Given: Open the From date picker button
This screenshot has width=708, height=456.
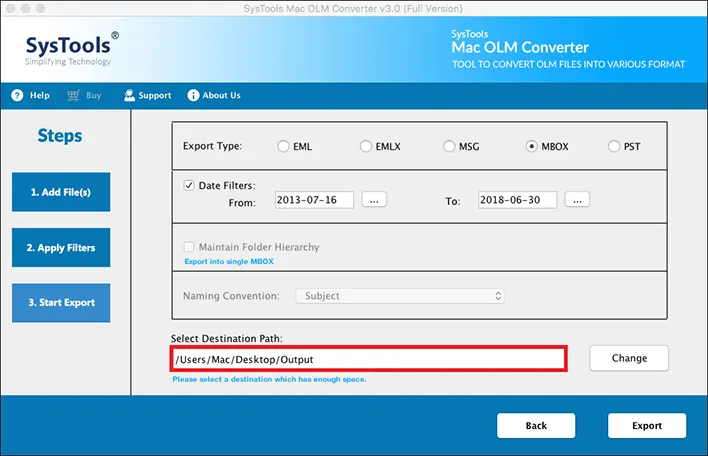Looking at the screenshot, I should coord(374,200).
